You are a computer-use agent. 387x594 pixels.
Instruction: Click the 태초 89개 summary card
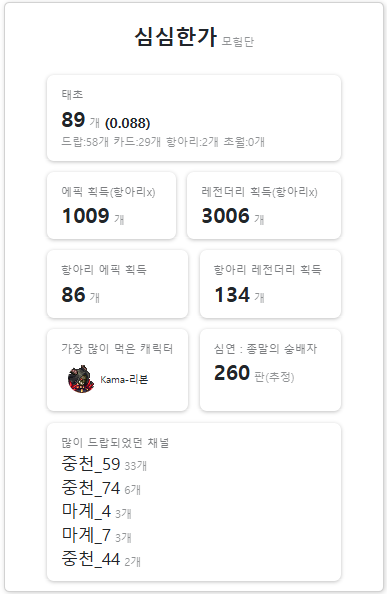tap(194, 118)
